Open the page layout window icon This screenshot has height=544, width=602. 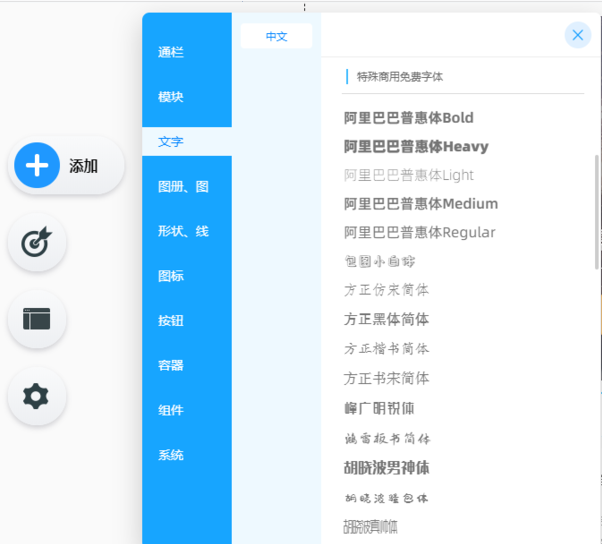tap(37, 319)
